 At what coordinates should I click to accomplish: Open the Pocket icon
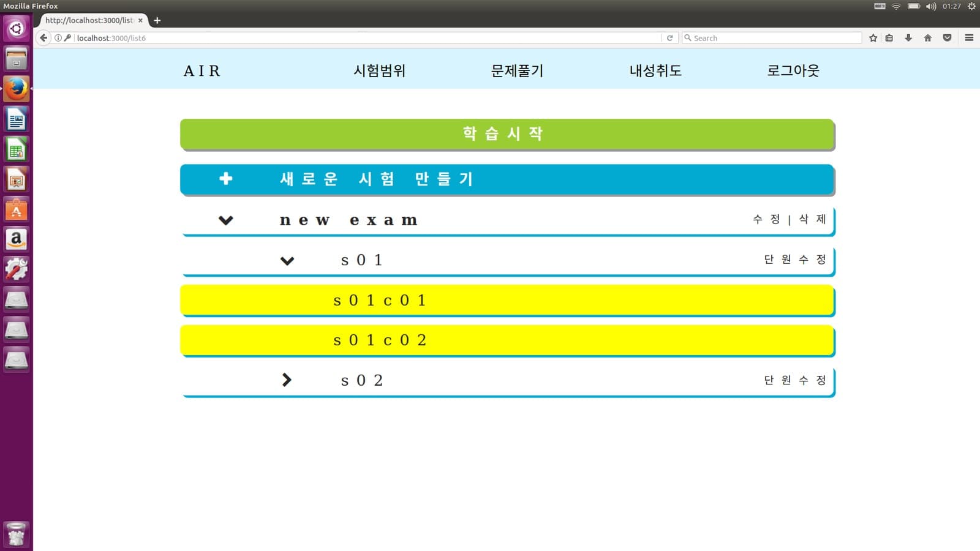(x=948, y=38)
